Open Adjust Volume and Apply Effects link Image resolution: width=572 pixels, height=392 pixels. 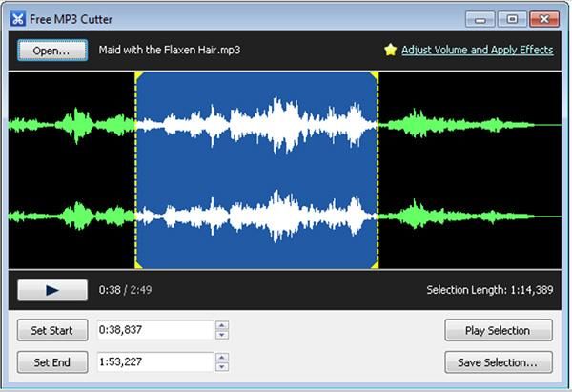[477, 50]
